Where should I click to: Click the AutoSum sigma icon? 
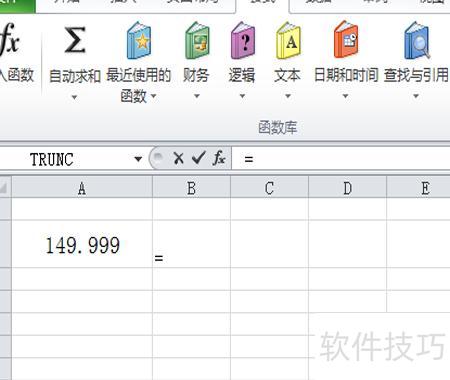click(75, 40)
